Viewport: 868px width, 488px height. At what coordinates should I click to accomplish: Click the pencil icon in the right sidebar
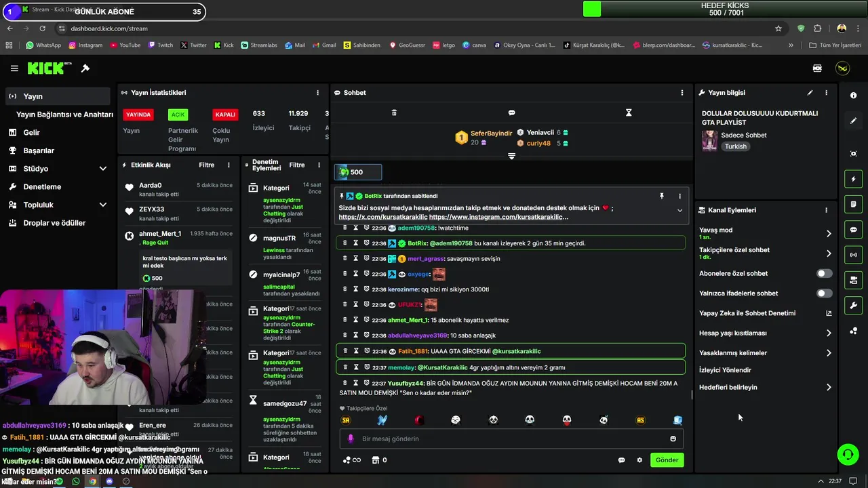(x=853, y=121)
